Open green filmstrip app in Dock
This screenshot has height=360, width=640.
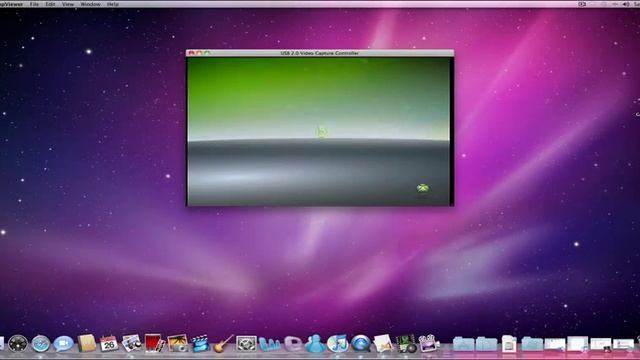point(406,344)
